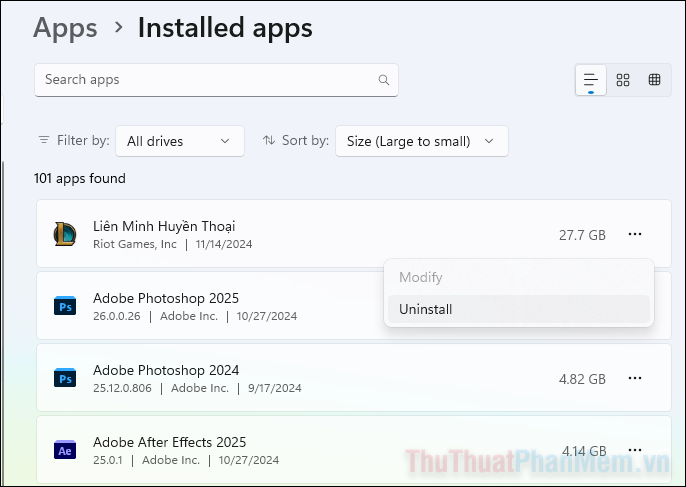Click the breadcrumb chevron after Apps

point(118,27)
